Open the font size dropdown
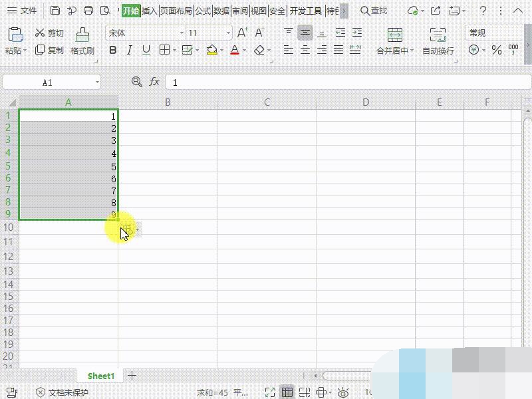The image size is (532, 399). [228, 33]
